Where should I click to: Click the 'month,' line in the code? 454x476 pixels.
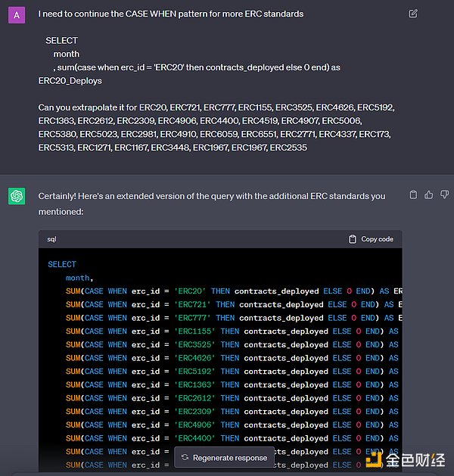(x=79, y=278)
